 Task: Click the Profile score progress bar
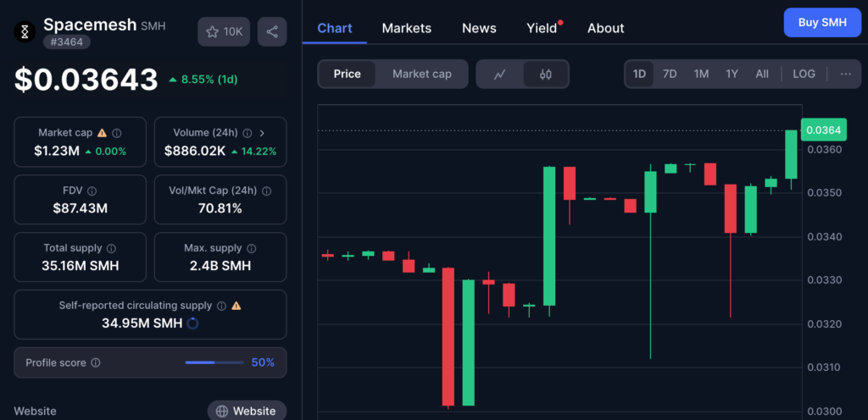tap(213, 362)
